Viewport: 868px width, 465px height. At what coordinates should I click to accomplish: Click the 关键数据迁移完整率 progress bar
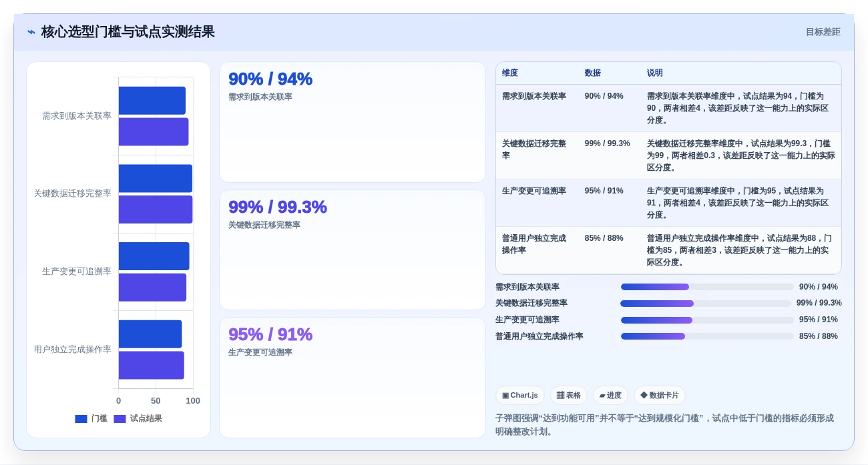point(706,304)
